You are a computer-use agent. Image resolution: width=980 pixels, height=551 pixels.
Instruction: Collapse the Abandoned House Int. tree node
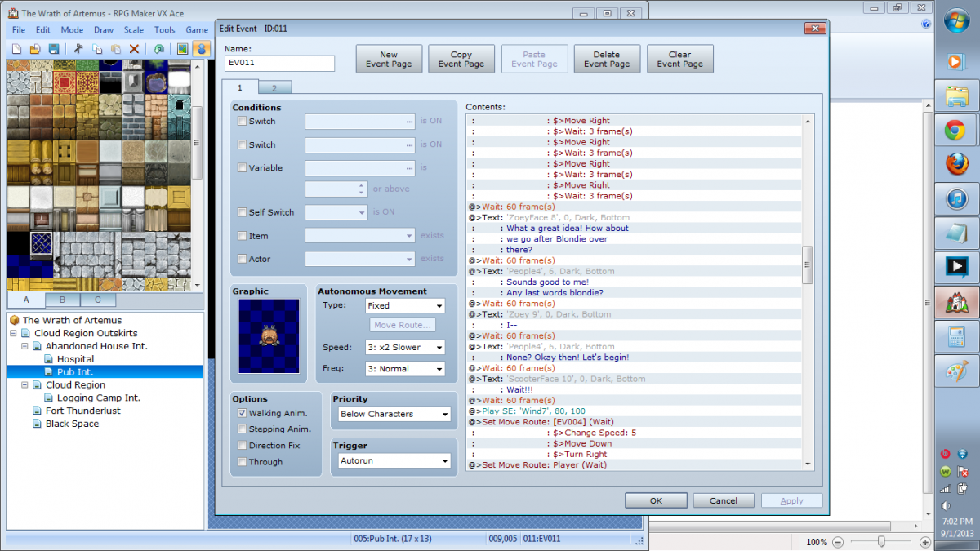coord(25,346)
